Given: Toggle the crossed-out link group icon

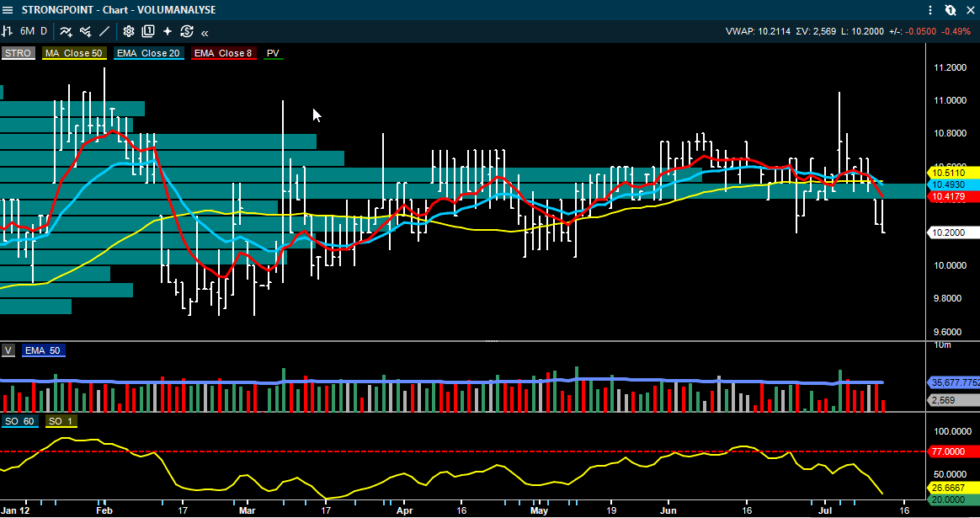Looking at the screenshot, I should tap(951, 10).
